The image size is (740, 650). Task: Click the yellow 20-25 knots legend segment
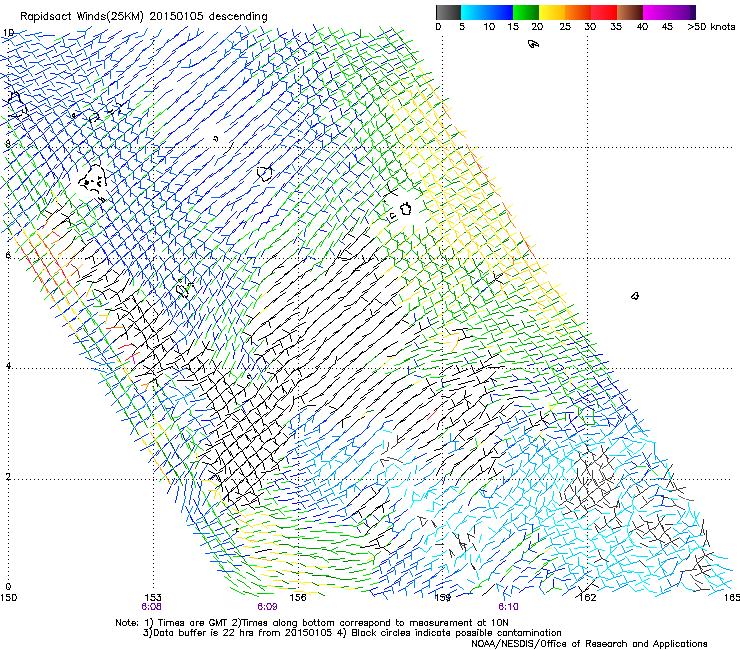[552, 12]
